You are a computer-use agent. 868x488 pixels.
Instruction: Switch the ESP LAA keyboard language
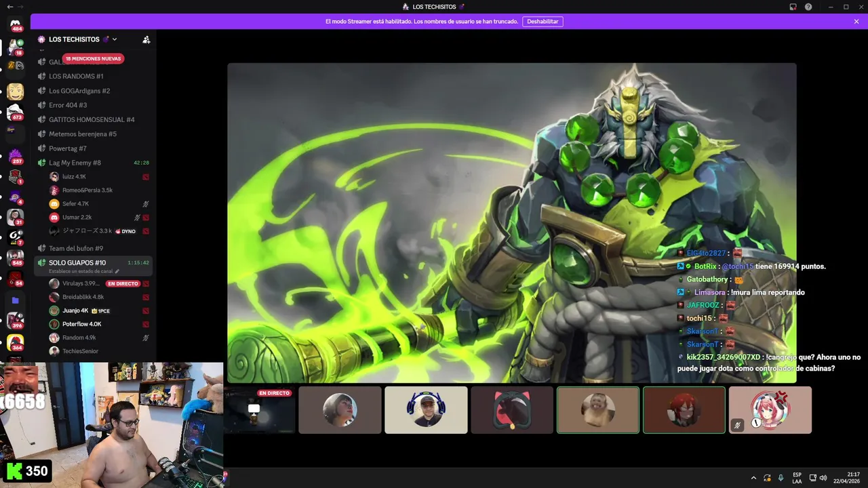(x=797, y=478)
